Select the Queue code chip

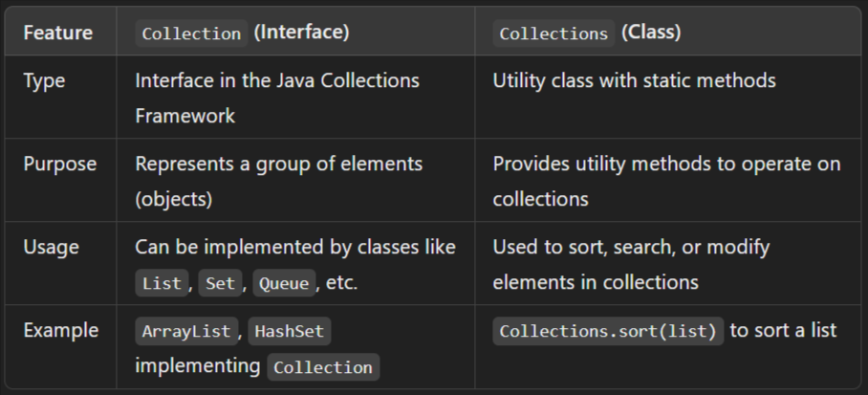point(284,284)
